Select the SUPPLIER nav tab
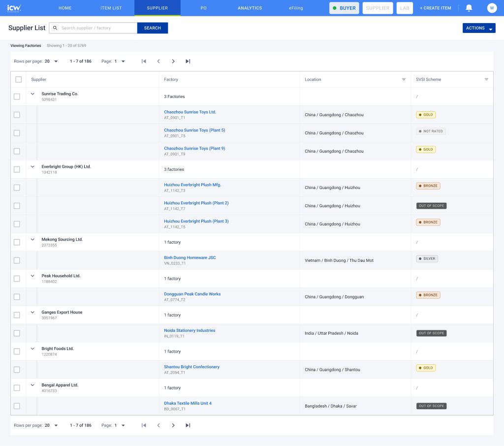 pyautogui.click(x=157, y=8)
